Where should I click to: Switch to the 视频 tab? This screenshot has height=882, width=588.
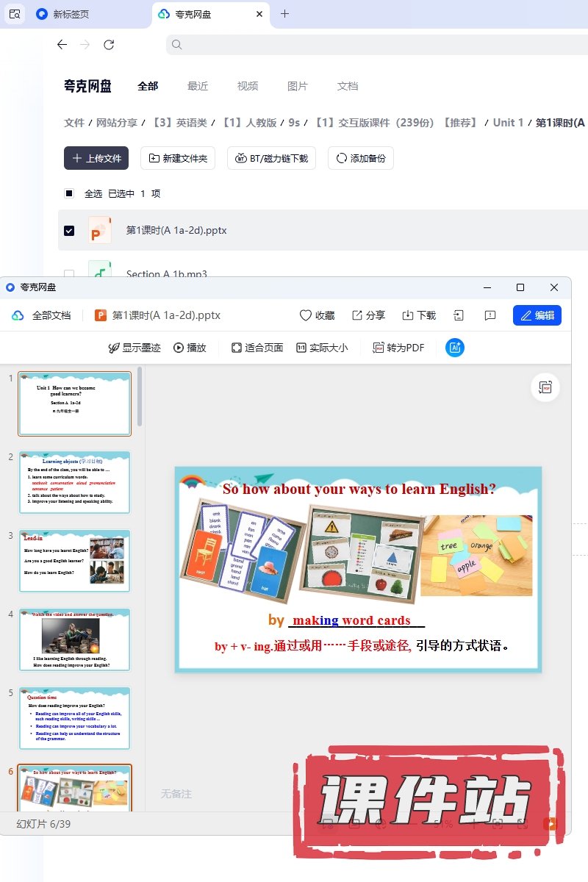[248, 86]
